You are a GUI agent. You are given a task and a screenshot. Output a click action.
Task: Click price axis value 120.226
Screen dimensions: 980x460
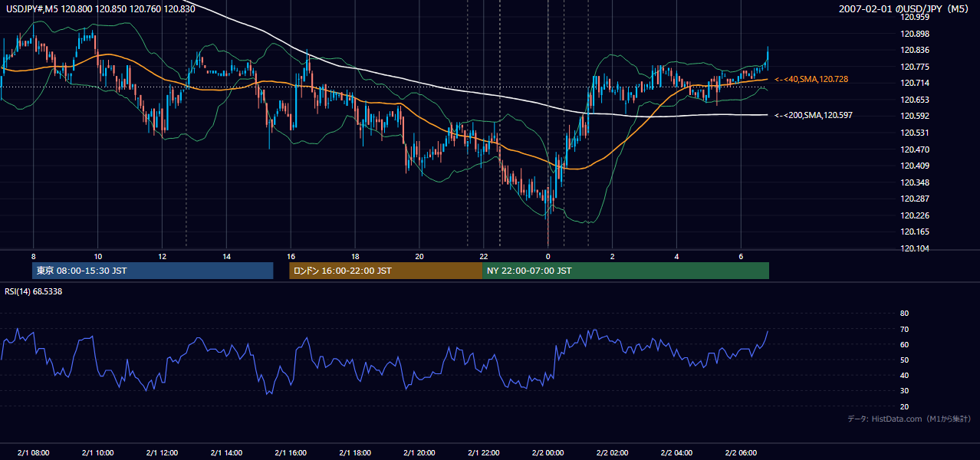(914, 215)
